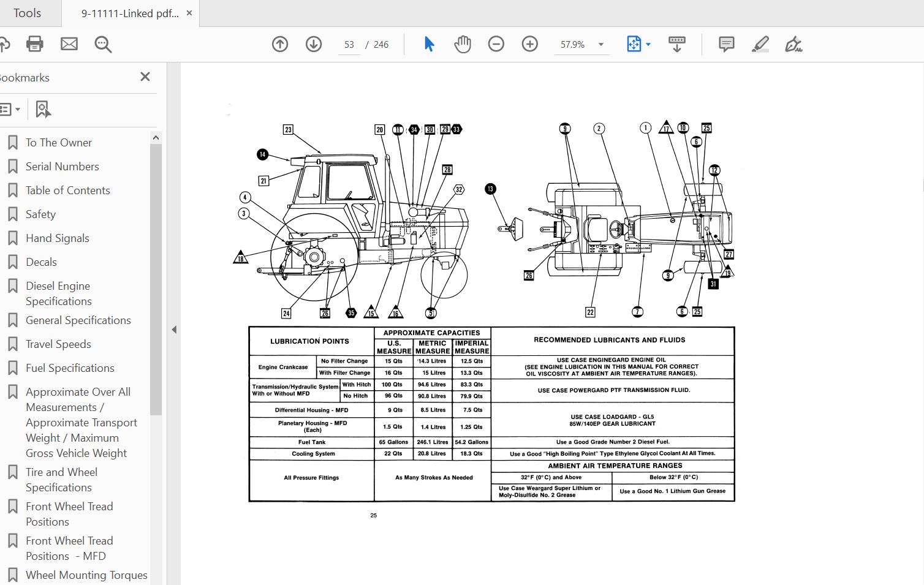
Task: Collapse the navigation pane with the triangle handle
Action: click(x=174, y=330)
